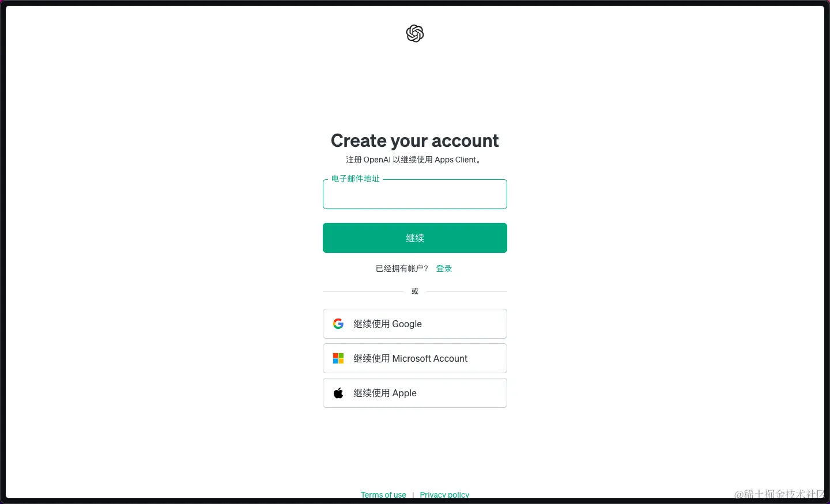Click the 电子邮件地址 floating field label
830x504 pixels.
pyautogui.click(x=356, y=179)
